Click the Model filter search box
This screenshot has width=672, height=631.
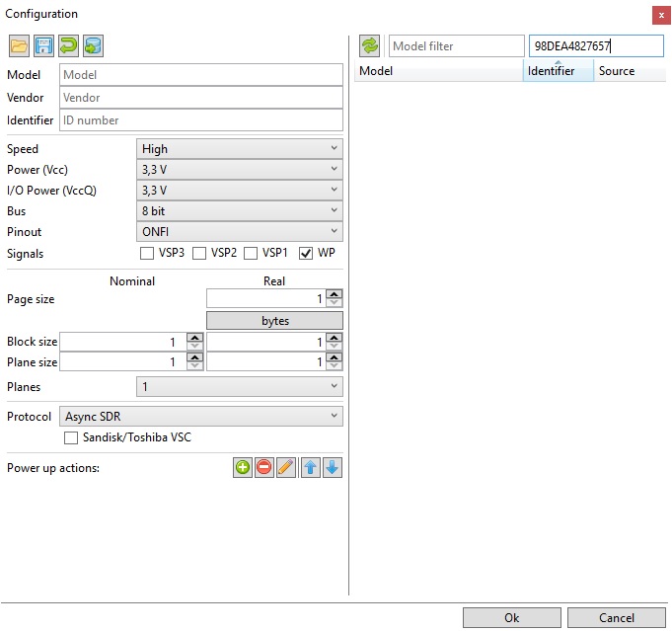(x=457, y=45)
